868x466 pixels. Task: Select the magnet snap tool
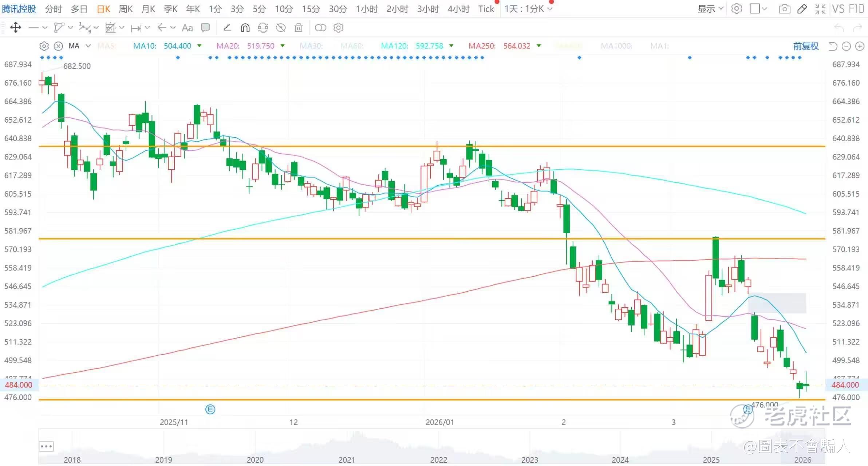click(245, 28)
